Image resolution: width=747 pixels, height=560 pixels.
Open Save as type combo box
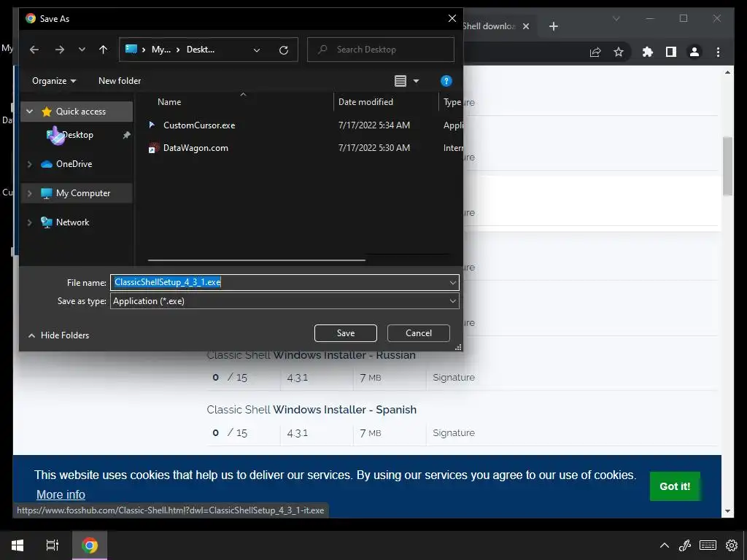click(x=285, y=301)
